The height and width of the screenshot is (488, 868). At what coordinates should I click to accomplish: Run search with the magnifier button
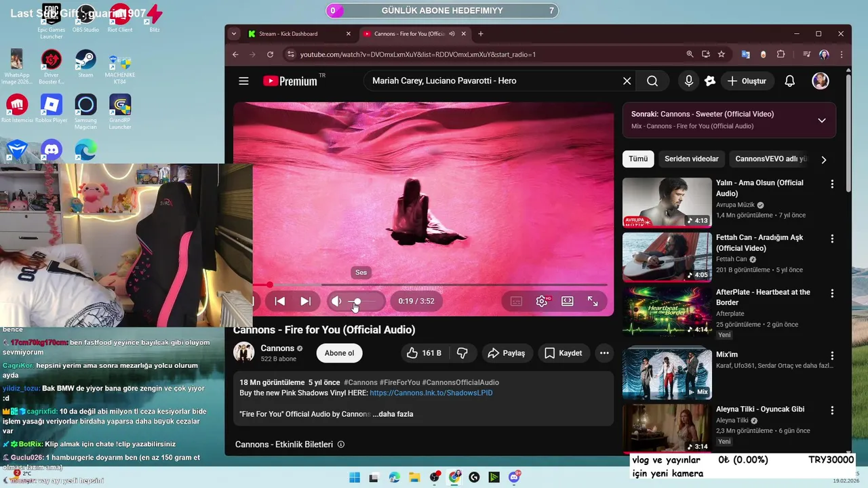[x=652, y=81]
